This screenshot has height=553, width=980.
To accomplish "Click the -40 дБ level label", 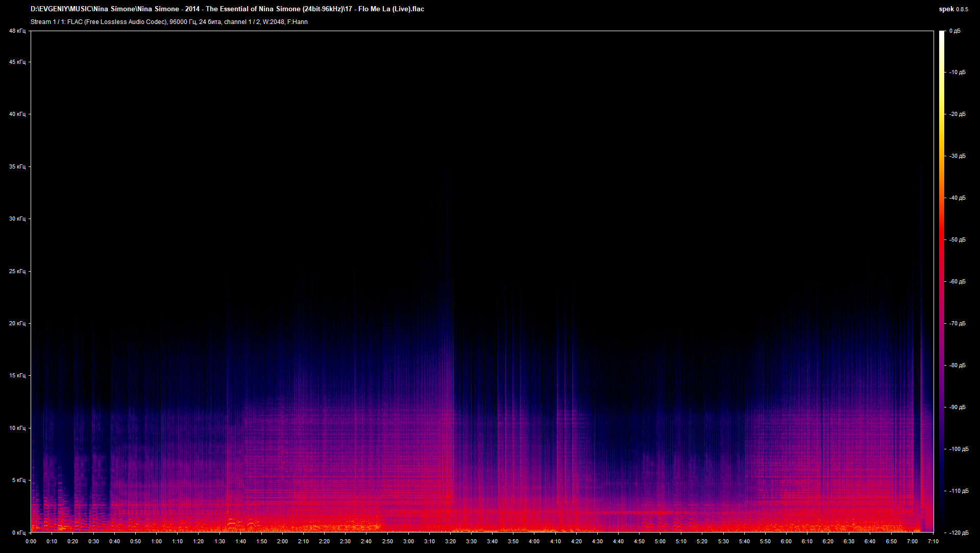I will pos(958,198).
